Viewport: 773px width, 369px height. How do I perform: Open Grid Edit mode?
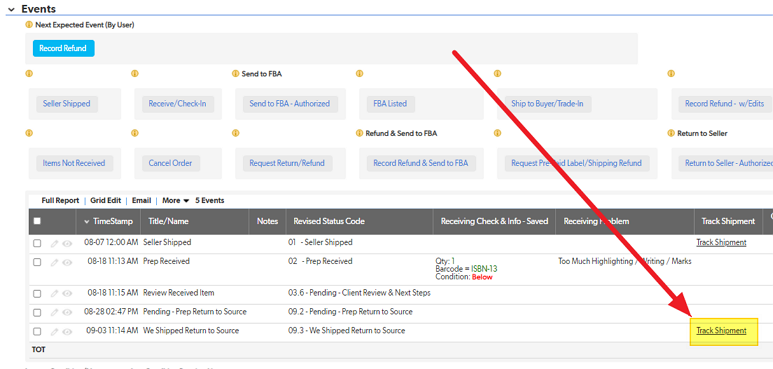105,201
